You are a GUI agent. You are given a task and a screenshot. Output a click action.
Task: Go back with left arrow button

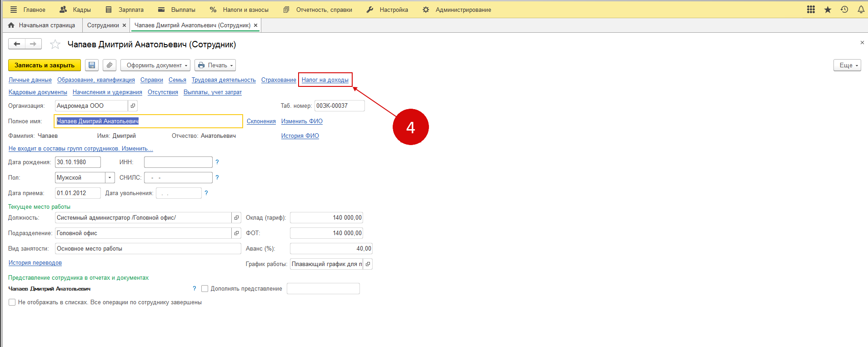point(17,44)
